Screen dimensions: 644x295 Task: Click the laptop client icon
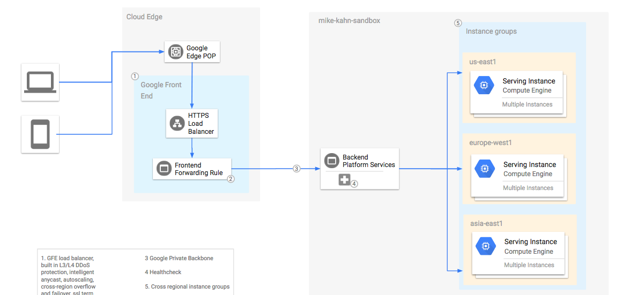click(40, 82)
